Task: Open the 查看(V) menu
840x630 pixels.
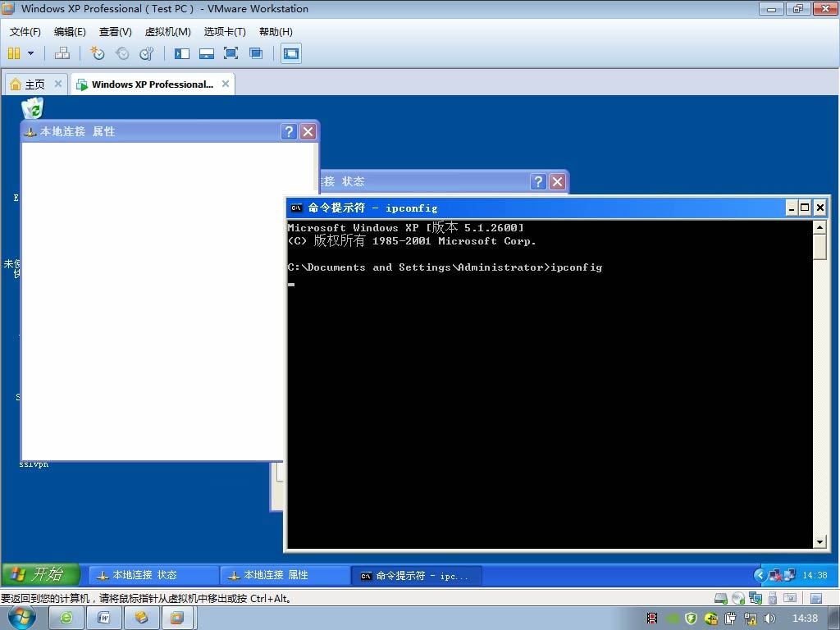Action: 115,32
